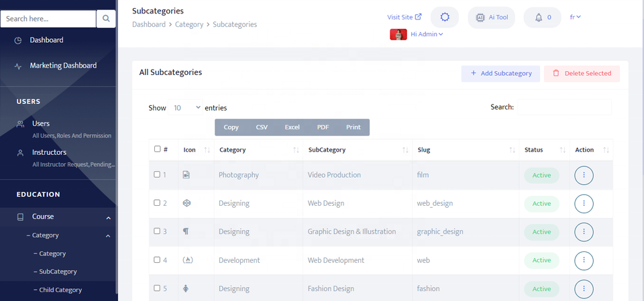Screen dimensions: 644x301
Task: Open action menu for Video Production row
Action: point(584,175)
